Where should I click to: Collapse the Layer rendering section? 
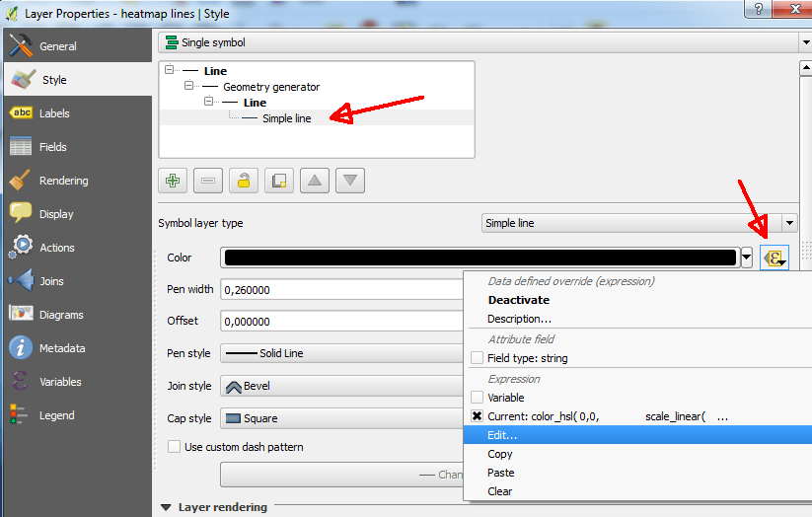point(166,507)
